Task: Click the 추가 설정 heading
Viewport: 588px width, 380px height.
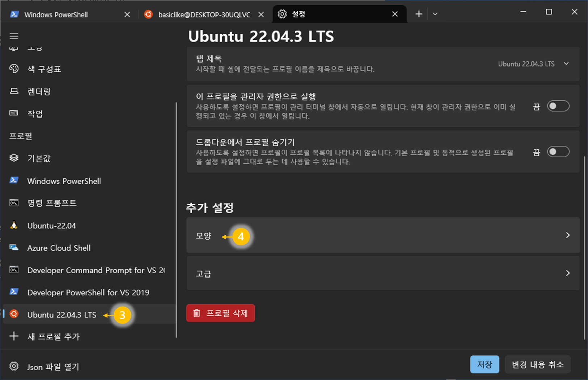Action: click(210, 208)
